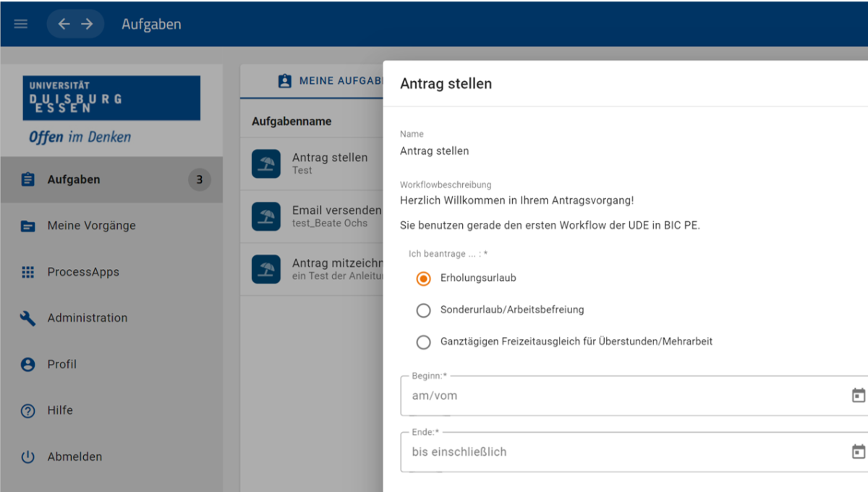Select Sonderurlaub/Arbeitsbefreiung radio option
868x492 pixels.
click(424, 310)
